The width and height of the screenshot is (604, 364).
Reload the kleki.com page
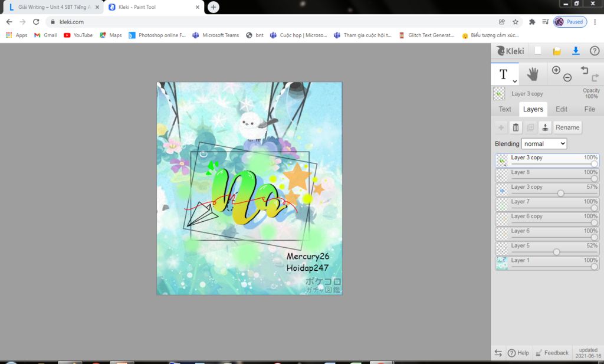(36, 22)
